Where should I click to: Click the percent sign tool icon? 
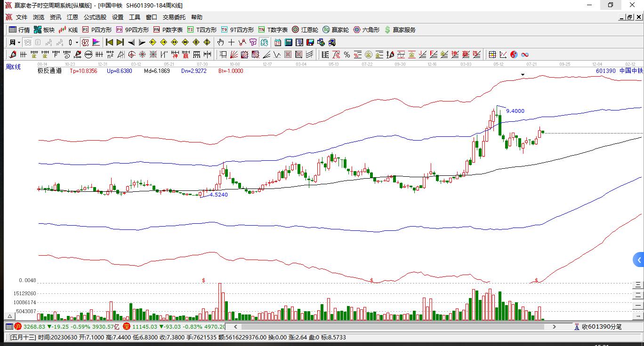pyautogui.click(x=347, y=55)
